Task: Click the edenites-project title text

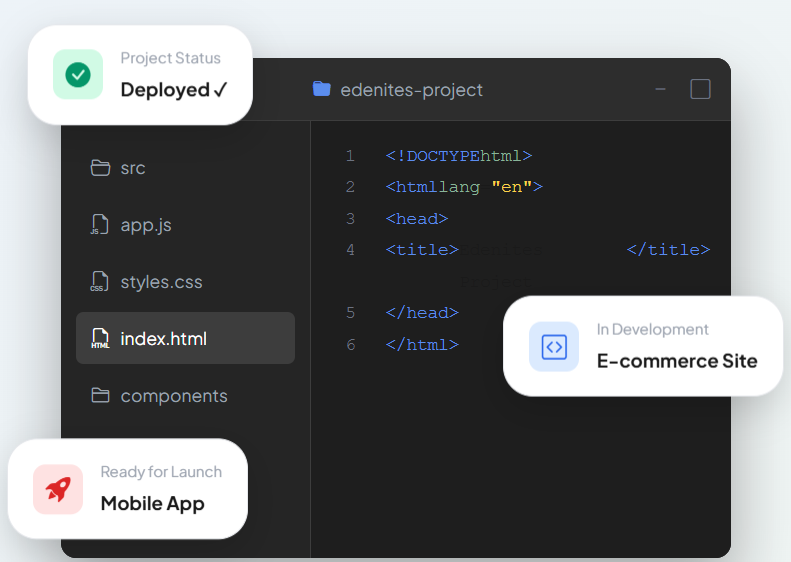Action: pos(411,90)
